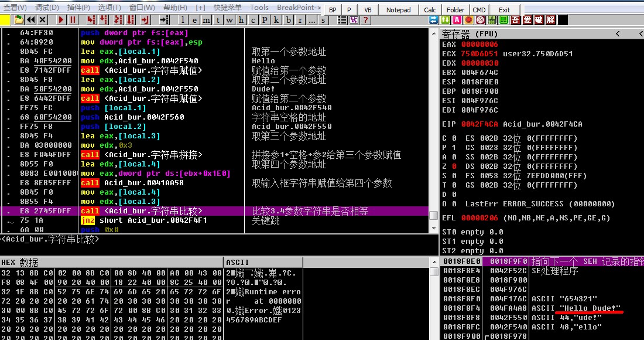Click the Step Into toolbar icon
The width and height of the screenshot is (644, 340).
(91, 20)
